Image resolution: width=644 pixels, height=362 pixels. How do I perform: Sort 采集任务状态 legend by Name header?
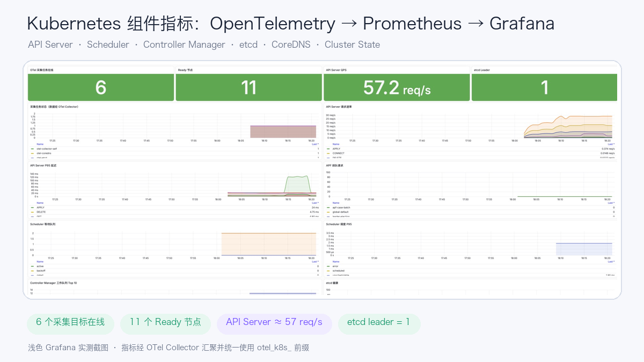pos(40,144)
